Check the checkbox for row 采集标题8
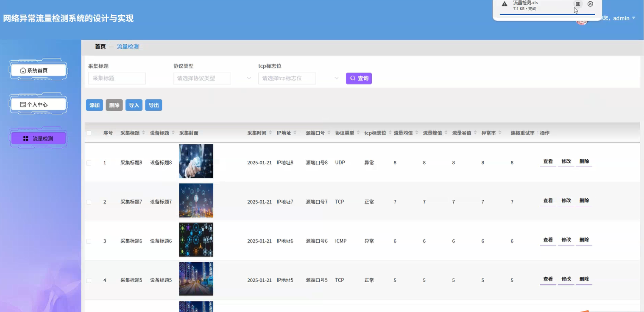Image resolution: width=644 pixels, height=312 pixels. 89,163
